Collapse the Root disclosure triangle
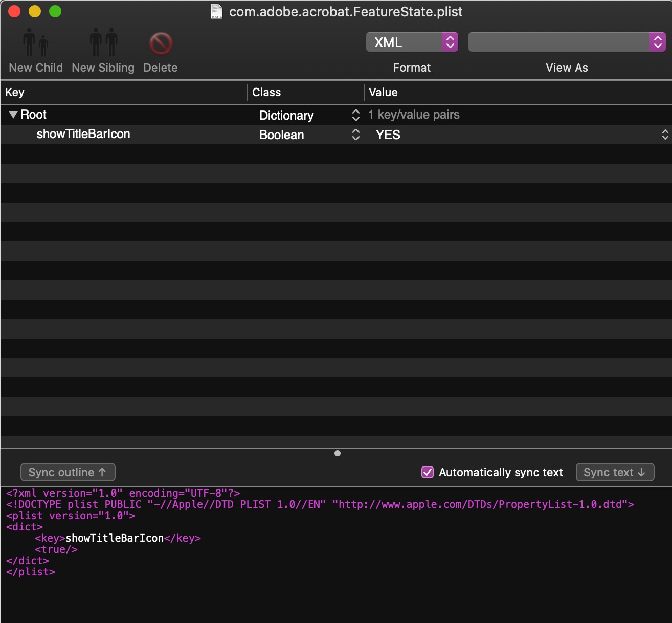The height and width of the screenshot is (623, 672). [x=13, y=115]
